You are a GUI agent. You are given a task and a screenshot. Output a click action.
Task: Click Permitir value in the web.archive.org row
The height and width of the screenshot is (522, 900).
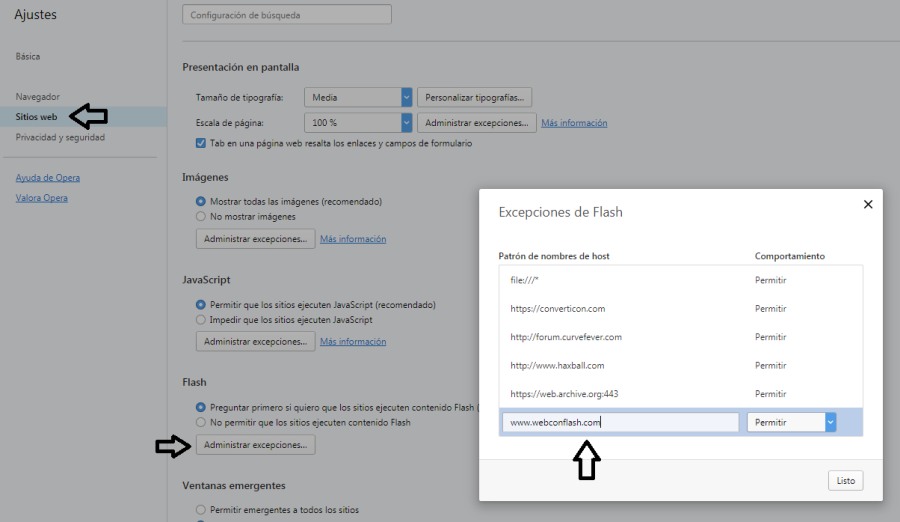770,394
